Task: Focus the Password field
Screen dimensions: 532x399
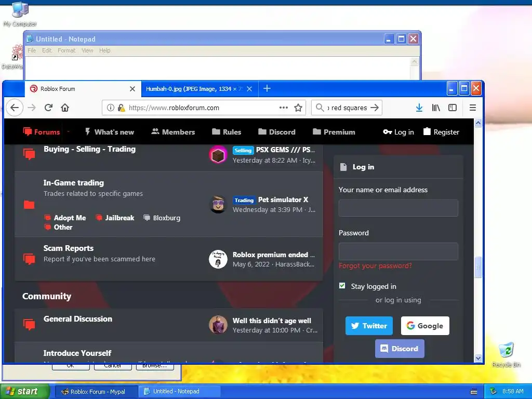Action: point(398,251)
